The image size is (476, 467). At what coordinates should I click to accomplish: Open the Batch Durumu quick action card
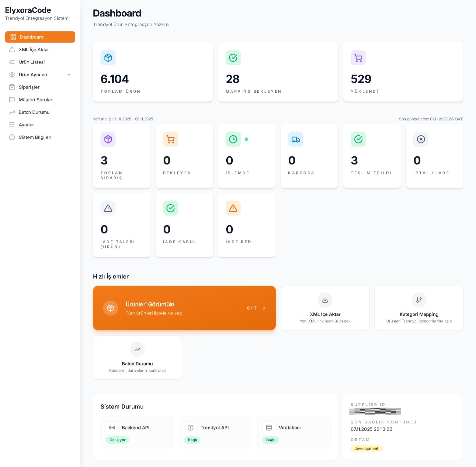pos(137,357)
